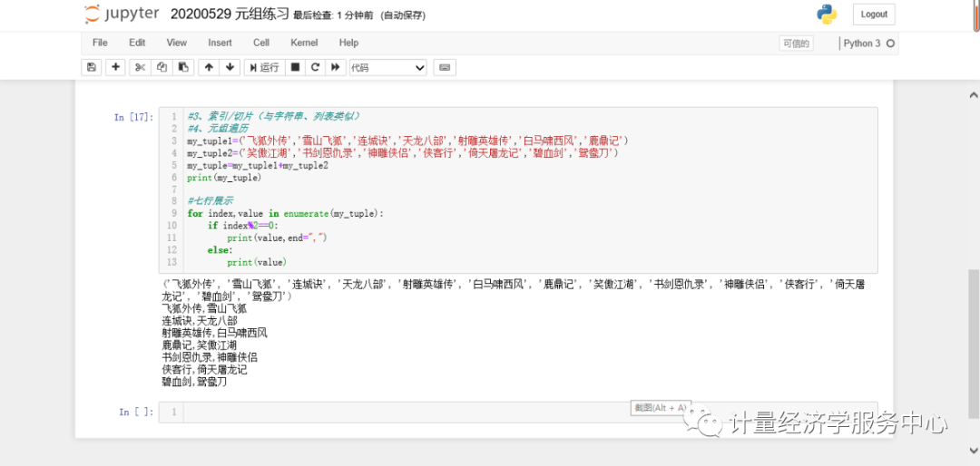
Task: Move selected cell down arrow
Action: point(230,67)
